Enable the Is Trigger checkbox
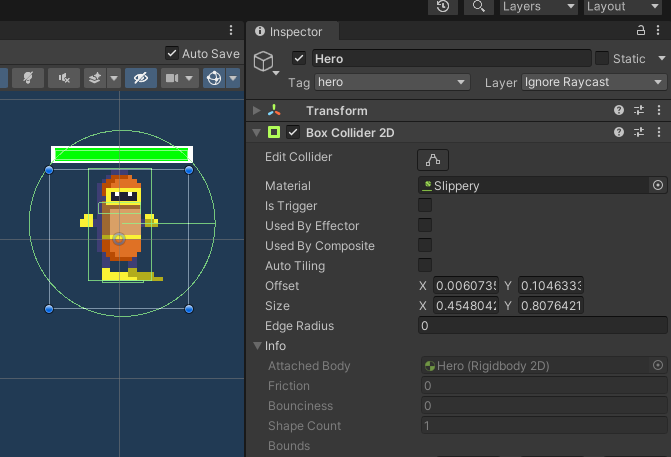This screenshot has height=457, width=671. [x=425, y=205]
